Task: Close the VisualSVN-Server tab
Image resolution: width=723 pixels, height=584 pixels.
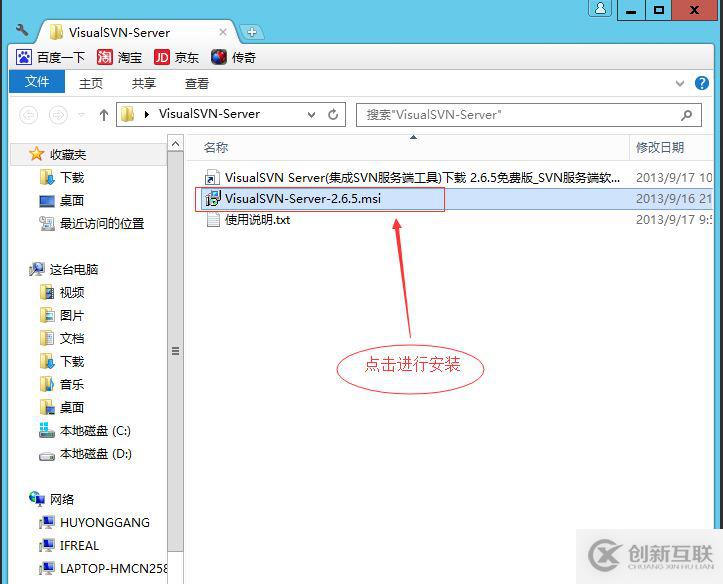Action: pos(223,32)
